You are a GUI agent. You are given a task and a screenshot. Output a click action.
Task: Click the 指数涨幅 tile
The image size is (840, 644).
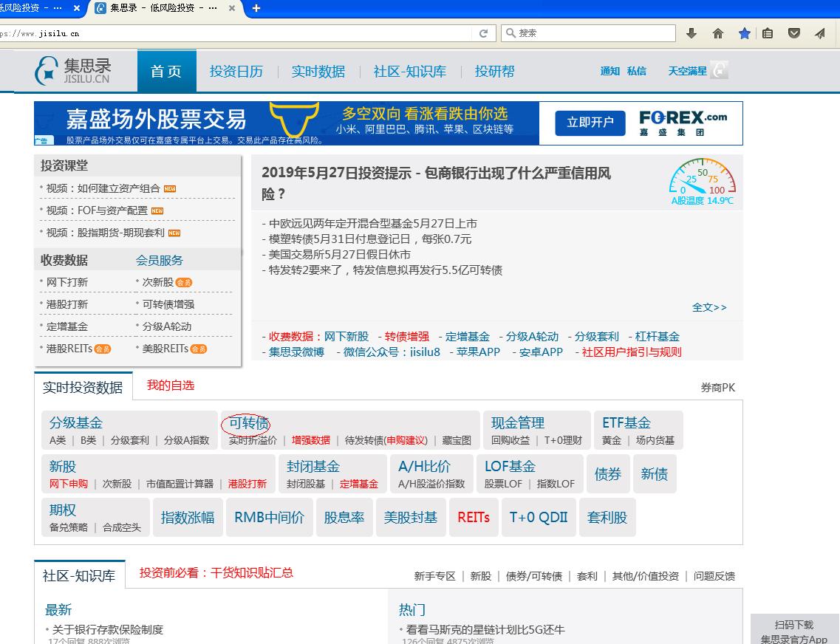pyautogui.click(x=188, y=518)
